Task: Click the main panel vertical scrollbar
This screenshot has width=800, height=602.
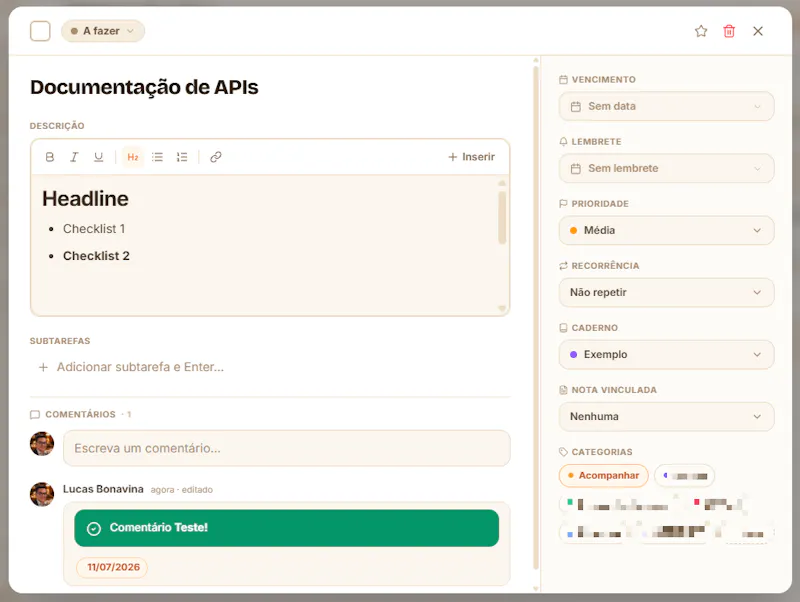Action: coord(536,316)
